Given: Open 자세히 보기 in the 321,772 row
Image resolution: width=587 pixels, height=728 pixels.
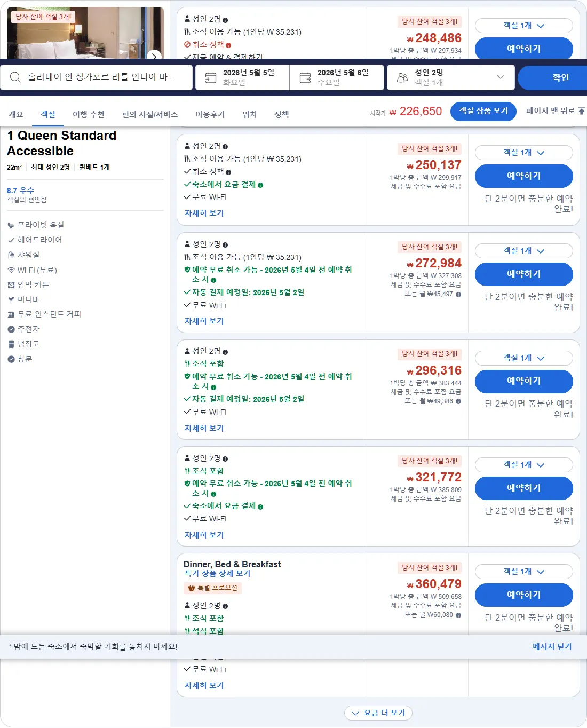Looking at the screenshot, I should (x=204, y=535).
